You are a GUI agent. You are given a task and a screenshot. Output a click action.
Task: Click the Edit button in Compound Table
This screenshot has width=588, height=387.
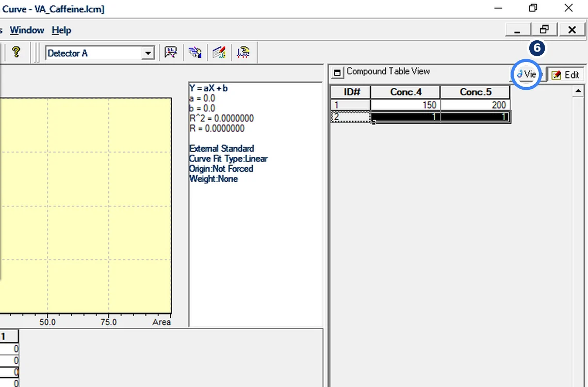pyautogui.click(x=565, y=75)
